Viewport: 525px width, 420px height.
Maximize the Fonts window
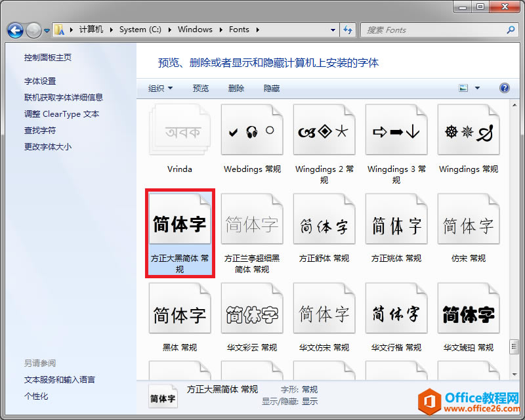[x=480, y=7]
